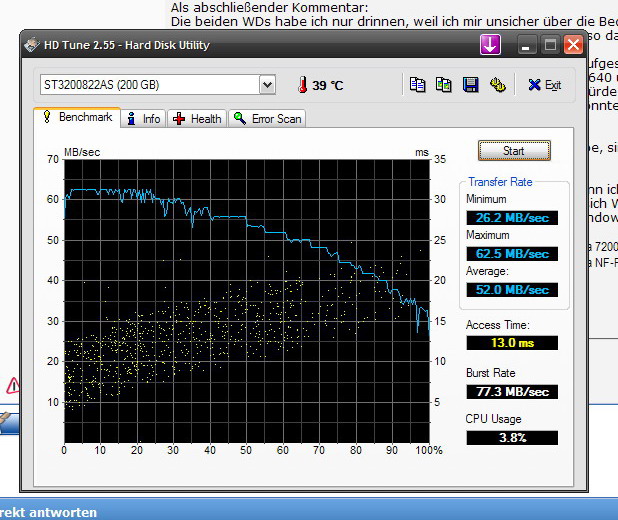618x520 pixels.
Task: Click the purple down-arrow title bar button
Action: [490, 45]
